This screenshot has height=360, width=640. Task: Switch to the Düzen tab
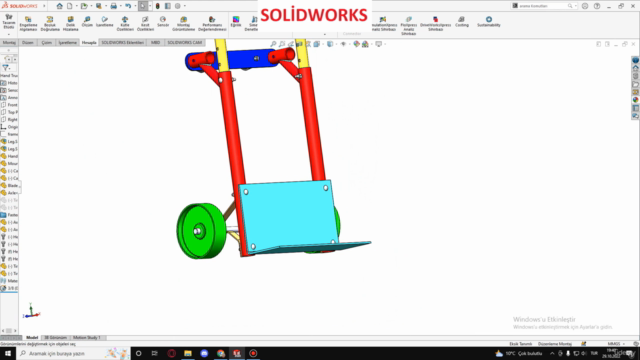tap(28, 42)
